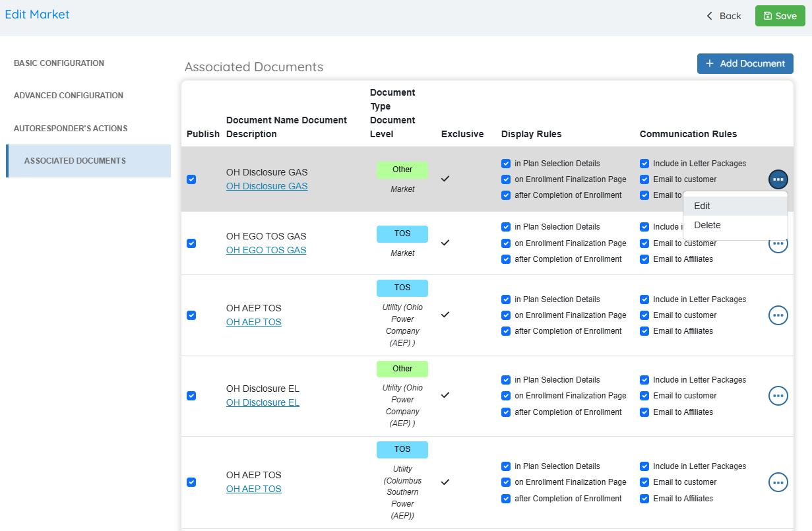The image size is (812, 531).
Task: Untick Publish for OH Disclosure GAS
Action: [191, 179]
